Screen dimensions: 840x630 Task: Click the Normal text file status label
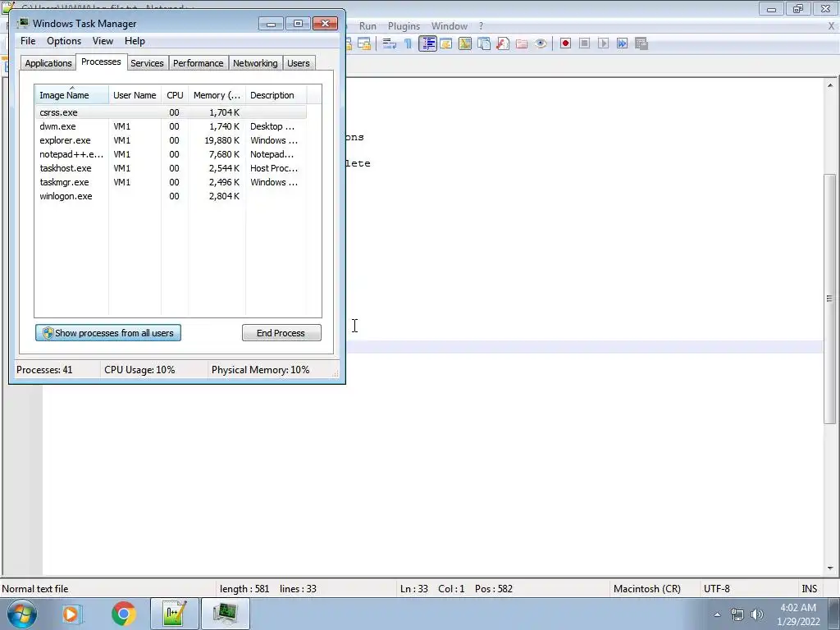point(34,589)
